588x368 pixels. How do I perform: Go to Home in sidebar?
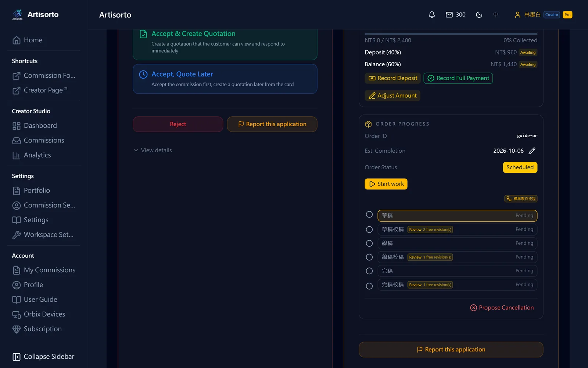pyautogui.click(x=44, y=40)
